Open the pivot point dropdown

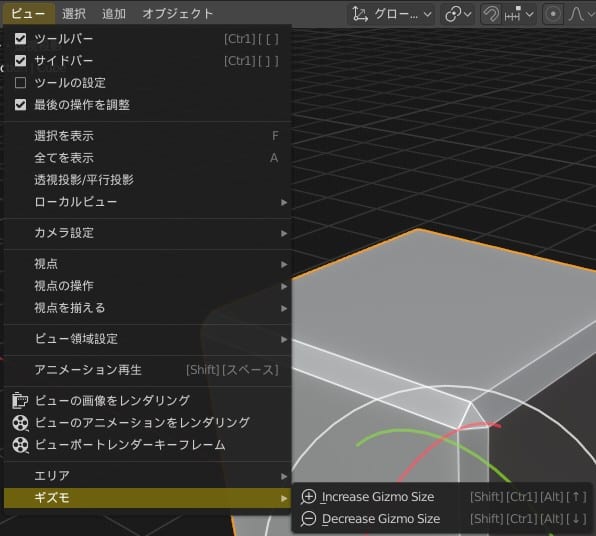click(458, 14)
